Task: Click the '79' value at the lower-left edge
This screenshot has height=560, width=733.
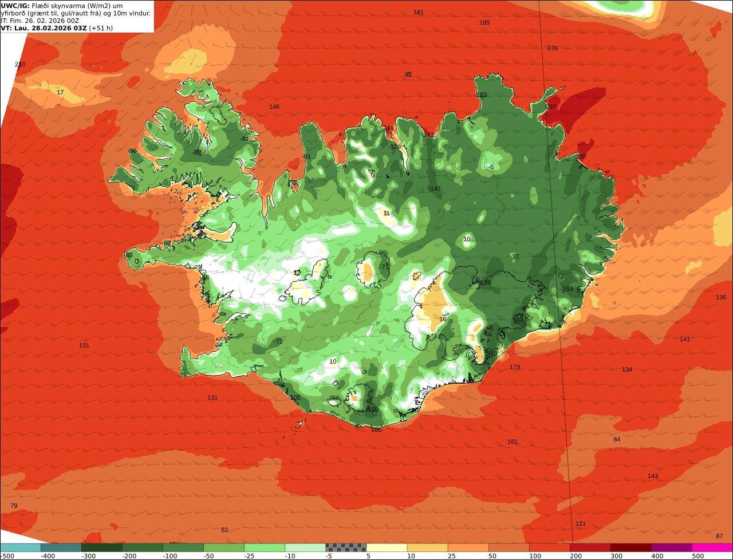Action: click(x=14, y=506)
